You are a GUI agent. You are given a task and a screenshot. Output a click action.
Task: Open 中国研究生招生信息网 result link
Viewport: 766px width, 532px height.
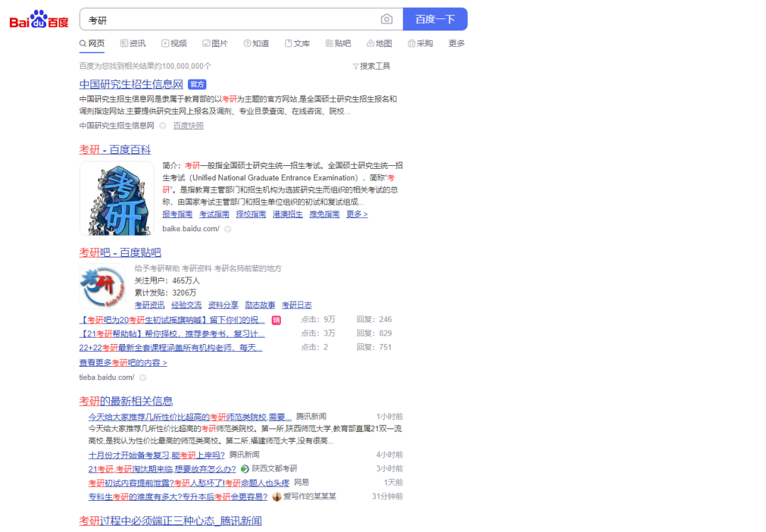click(131, 84)
